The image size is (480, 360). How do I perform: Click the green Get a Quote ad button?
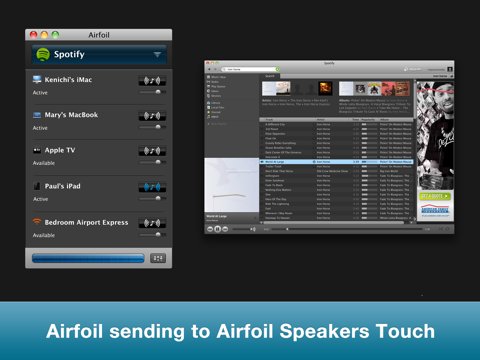click(435, 196)
